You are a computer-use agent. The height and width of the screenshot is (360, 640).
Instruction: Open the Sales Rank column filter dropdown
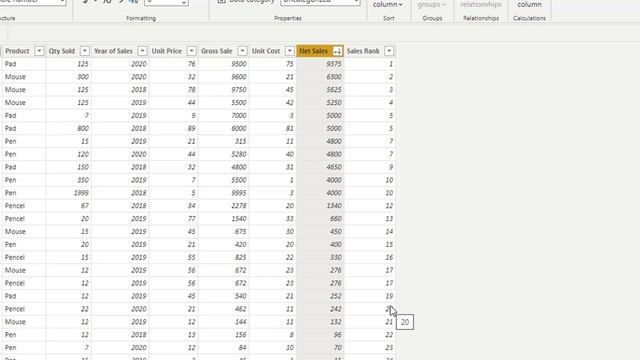(389, 51)
